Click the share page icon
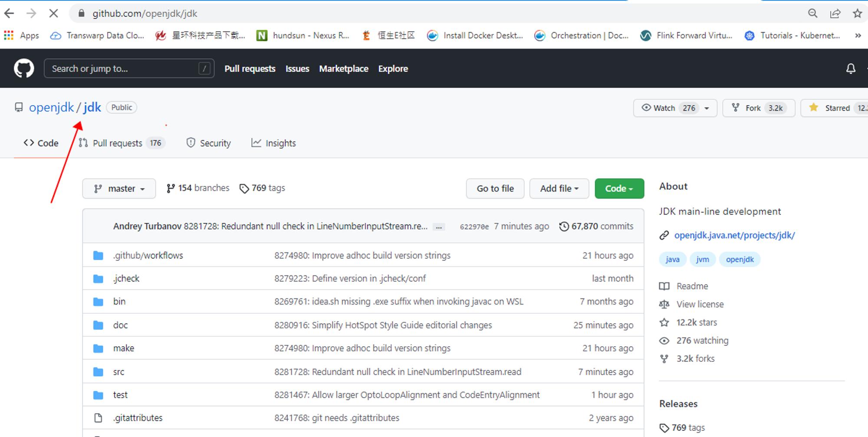 point(835,13)
